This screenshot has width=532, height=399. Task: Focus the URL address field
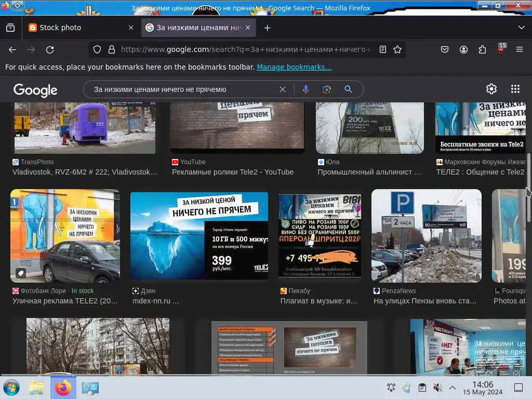246,49
